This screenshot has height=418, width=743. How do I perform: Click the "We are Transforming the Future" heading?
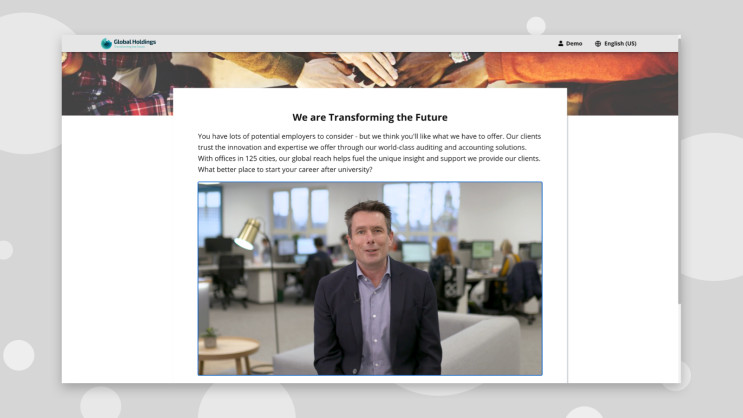click(369, 117)
